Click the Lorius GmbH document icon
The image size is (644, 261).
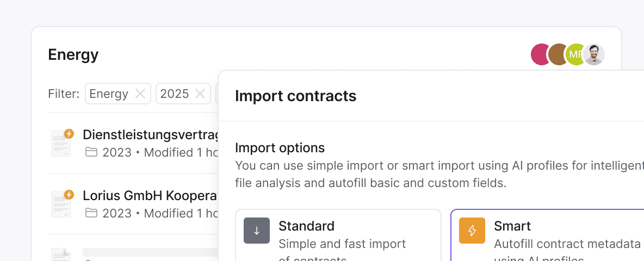tap(61, 204)
